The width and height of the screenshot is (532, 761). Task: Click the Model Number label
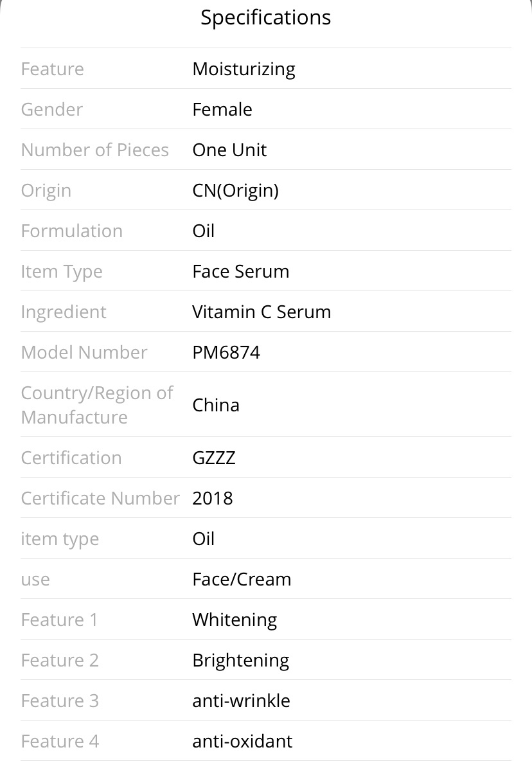[x=84, y=352]
